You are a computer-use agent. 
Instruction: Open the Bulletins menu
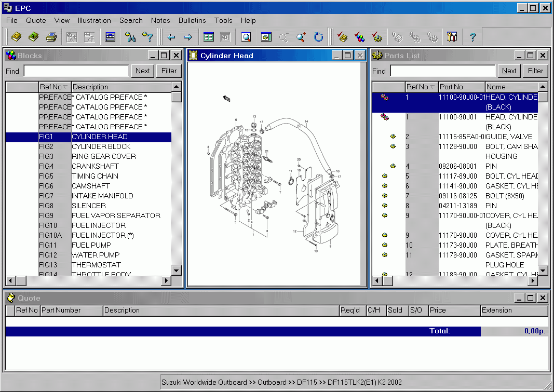pos(192,20)
